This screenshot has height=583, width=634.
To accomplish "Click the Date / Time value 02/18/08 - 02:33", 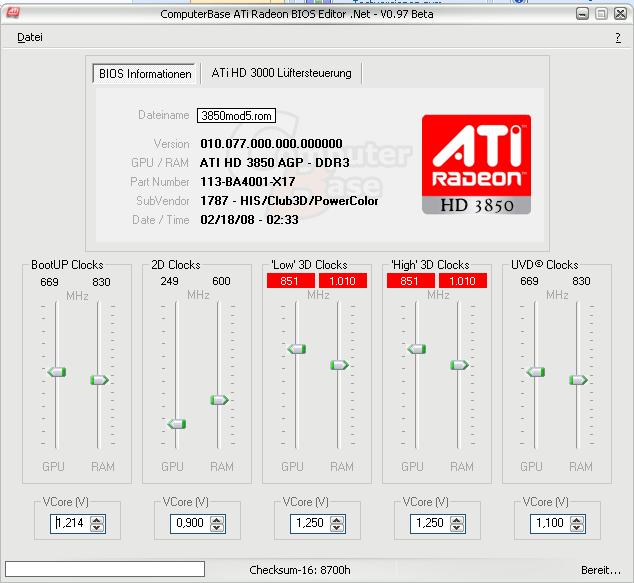I will click(249, 220).
